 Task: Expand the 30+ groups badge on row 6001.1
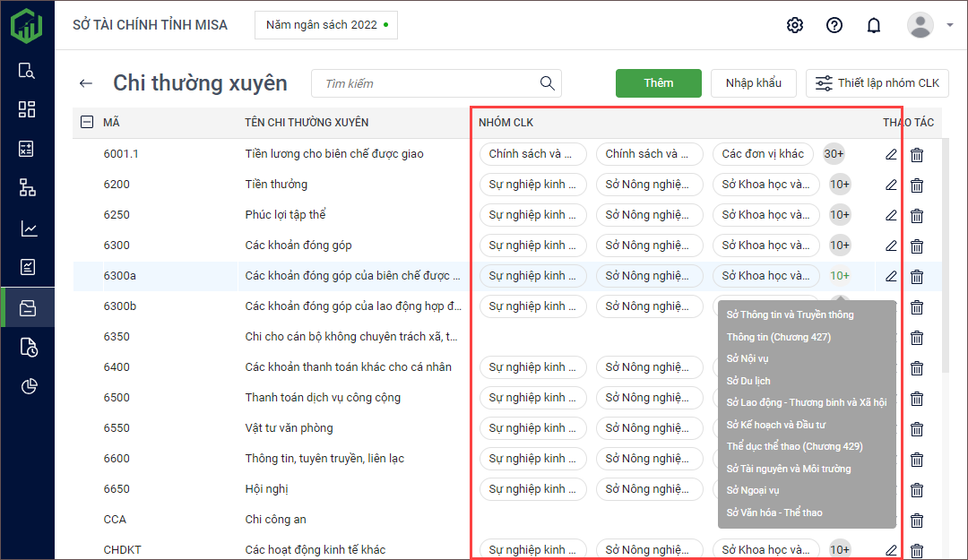pyautogui.click(x=834, y=154)
